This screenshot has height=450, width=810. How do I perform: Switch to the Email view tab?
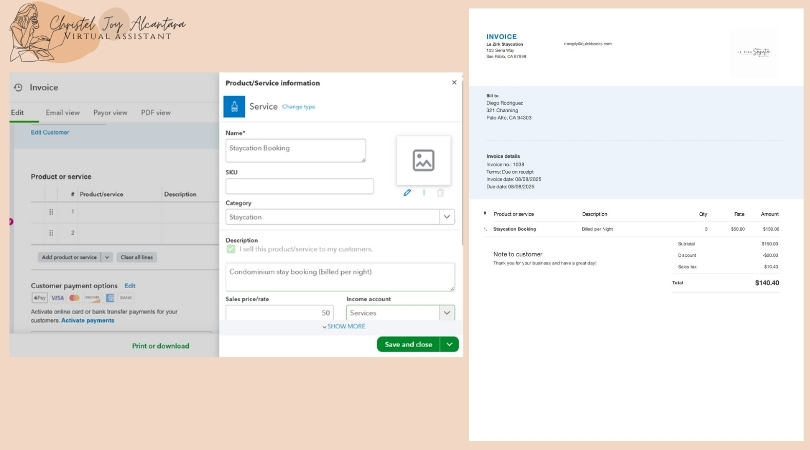63,113
